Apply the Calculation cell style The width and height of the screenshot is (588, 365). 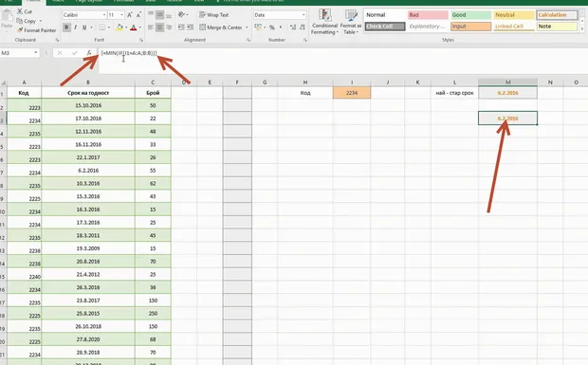(x=557, y=15)
